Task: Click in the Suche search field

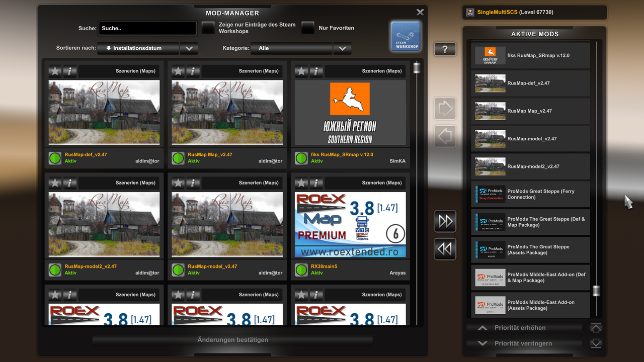Action: pyautogui.click(x=147, y=28)
